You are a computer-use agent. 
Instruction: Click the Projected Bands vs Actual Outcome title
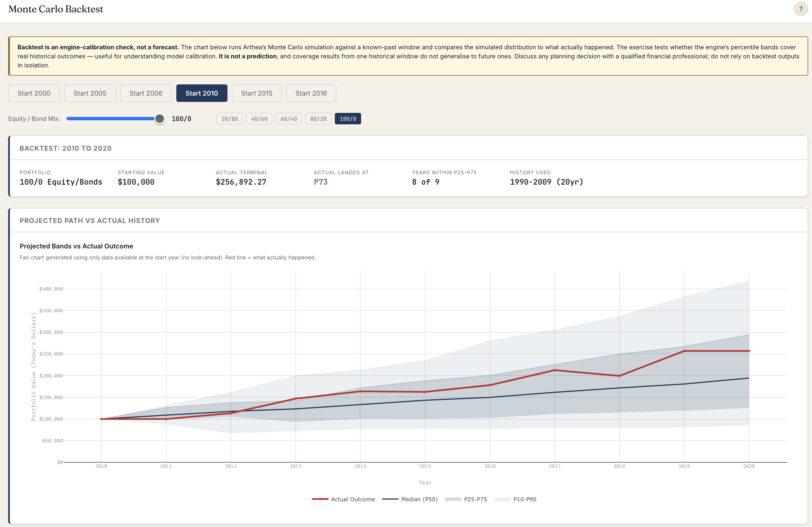(76, 246)
